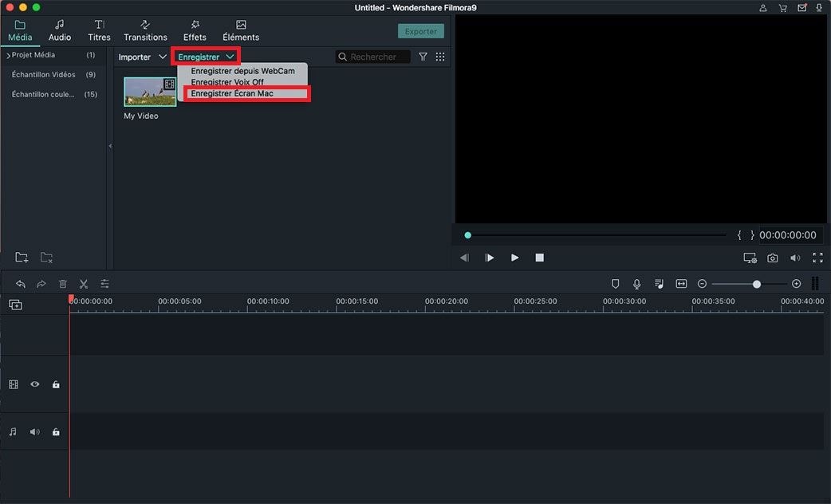This screenshot has width=831, height=504.
Task: Open the Importer dropdown
Action: click(142, 57)
